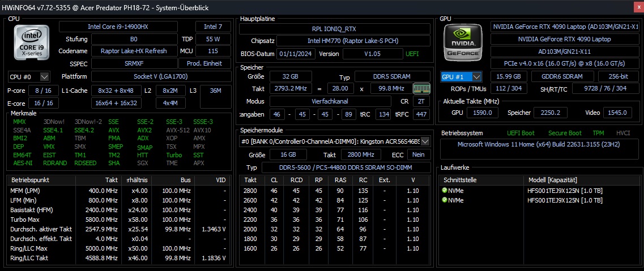644x271 pixels.
Task: Click the tRFC value 447
Action: [x=421, y=114]
